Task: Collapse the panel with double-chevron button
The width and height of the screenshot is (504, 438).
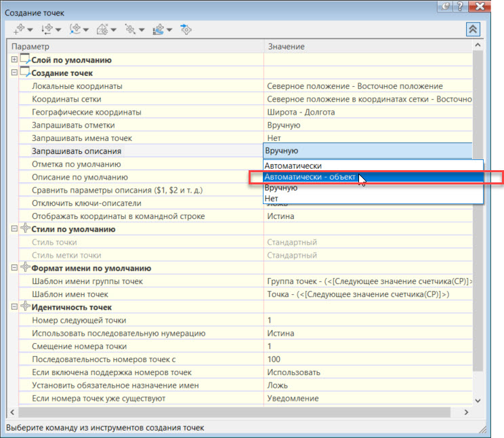Action: (473, 30)
